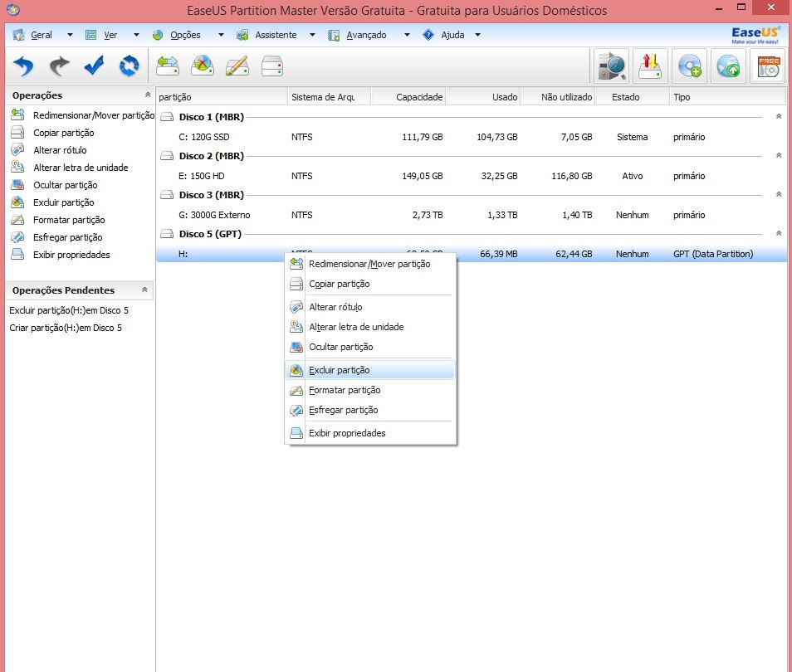Open the Ver menu dropdown arrow
The image size is (792, 672).
coord(136,35)
